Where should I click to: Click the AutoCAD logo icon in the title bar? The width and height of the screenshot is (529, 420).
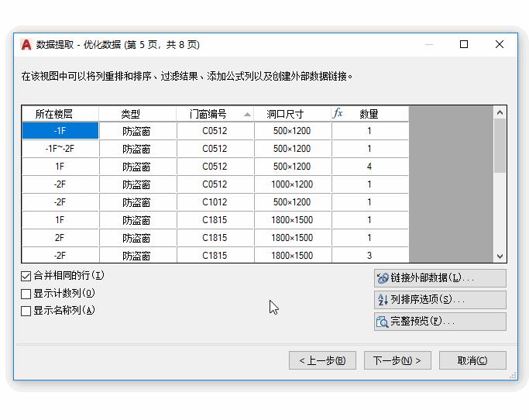tap(26, 45)
